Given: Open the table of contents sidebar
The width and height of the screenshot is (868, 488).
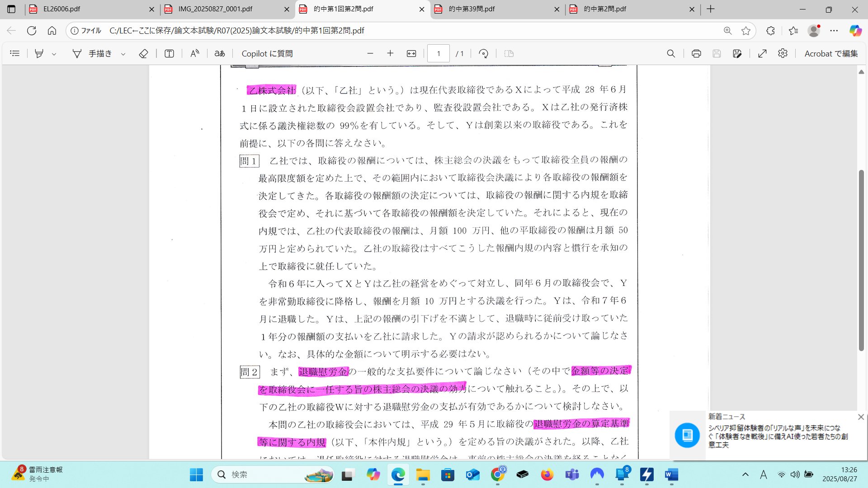Looking at the screenshot, I should pos(14,53).
